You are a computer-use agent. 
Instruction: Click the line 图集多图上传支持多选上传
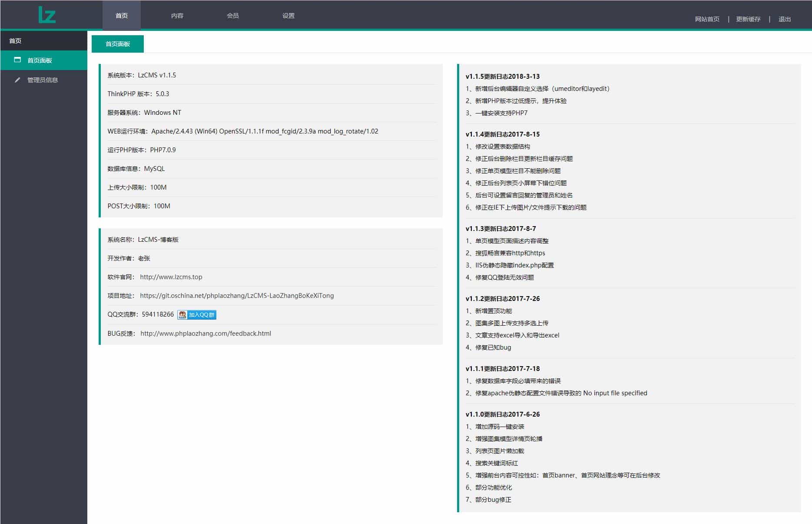click(507, 323)
